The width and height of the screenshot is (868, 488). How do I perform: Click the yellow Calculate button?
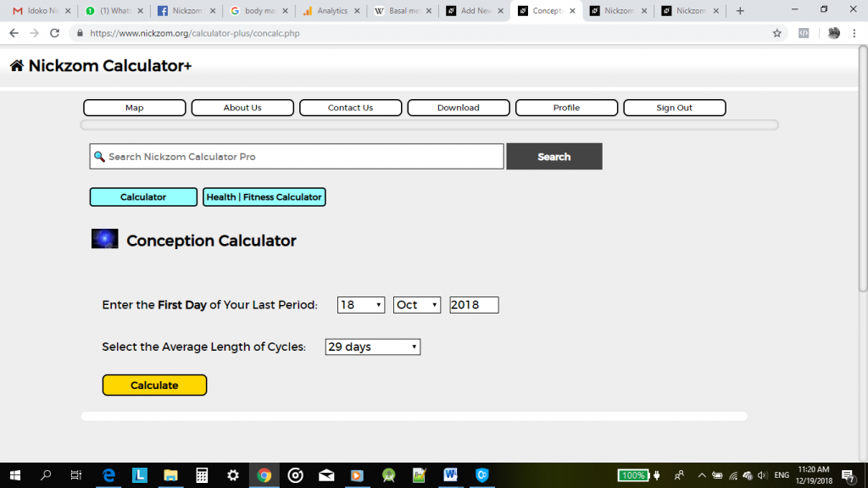(154, 385)
